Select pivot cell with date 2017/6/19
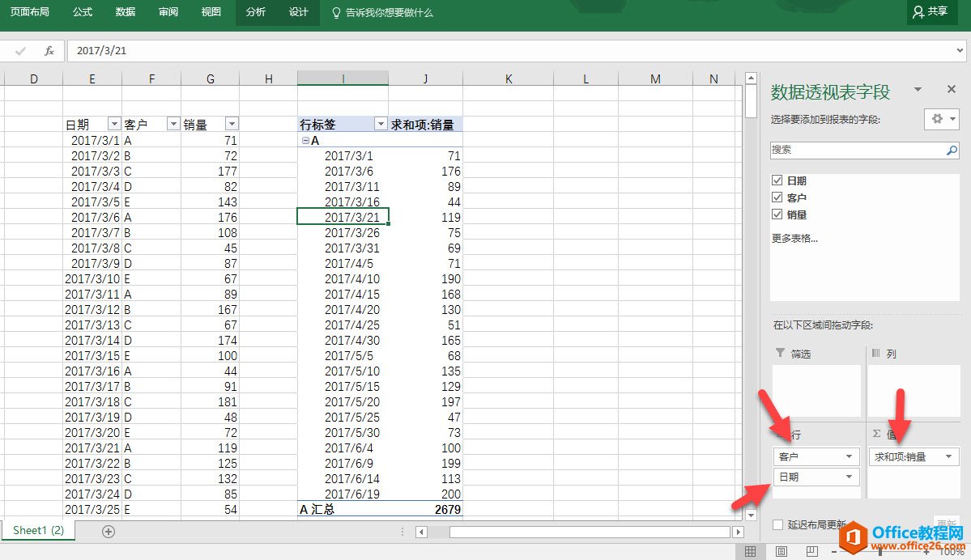971x560 pixels. [343, 494]
